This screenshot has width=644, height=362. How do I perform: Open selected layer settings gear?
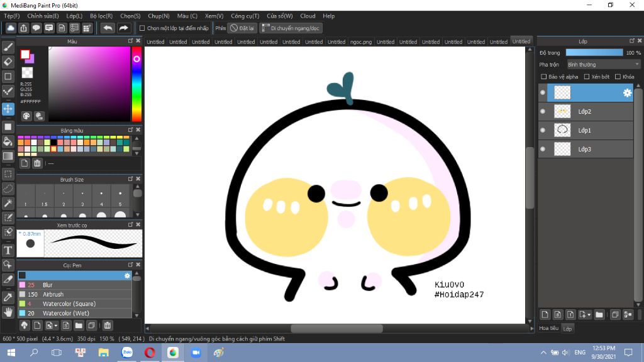(x=627, y=93)
